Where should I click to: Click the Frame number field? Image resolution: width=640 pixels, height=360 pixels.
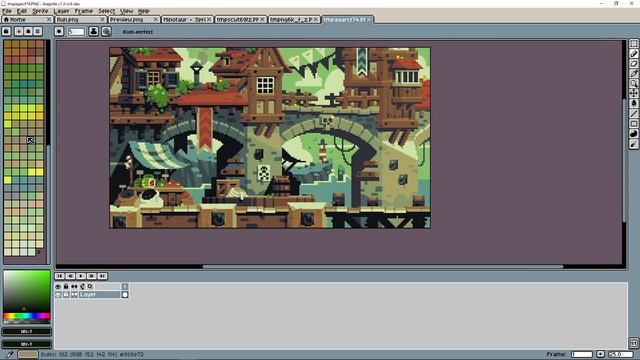(x=582, y=354)
